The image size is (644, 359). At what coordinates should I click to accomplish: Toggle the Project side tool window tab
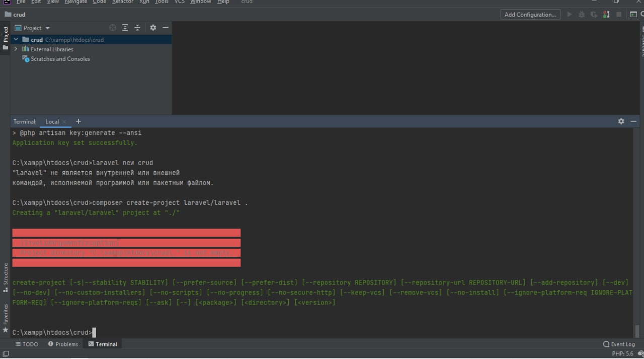coord(6,38)
